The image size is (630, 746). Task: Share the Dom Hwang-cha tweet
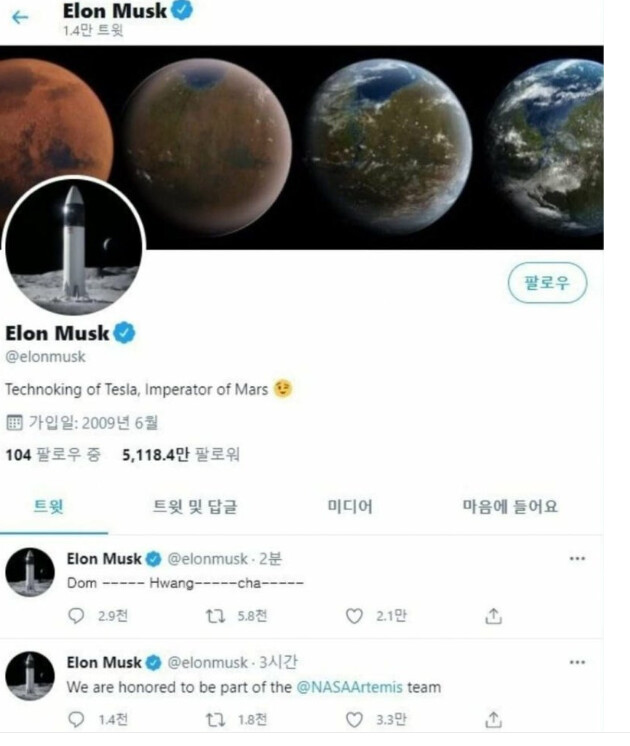(x=492, y=617)
